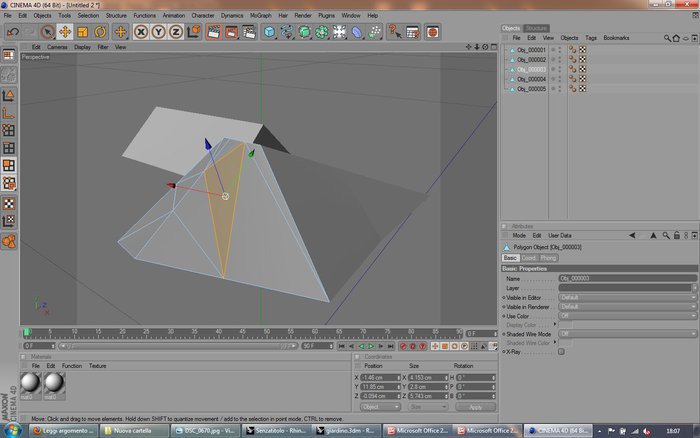Open the Object coordinate mode dropdown

coord(380,407)
